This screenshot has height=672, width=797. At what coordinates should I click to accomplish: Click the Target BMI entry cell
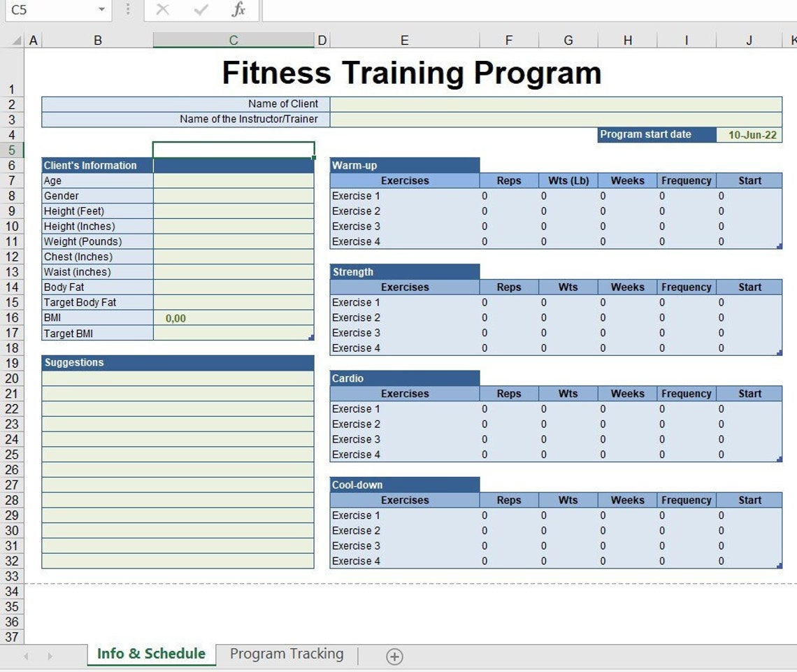point(233,334)
